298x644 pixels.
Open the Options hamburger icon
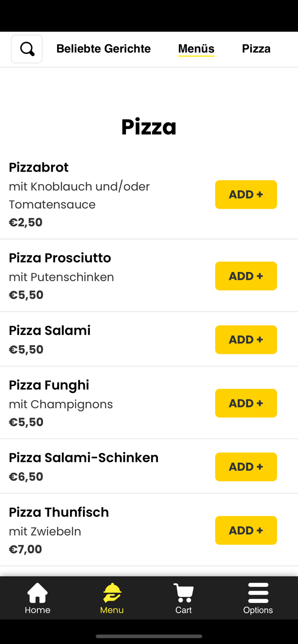[258, 592]
